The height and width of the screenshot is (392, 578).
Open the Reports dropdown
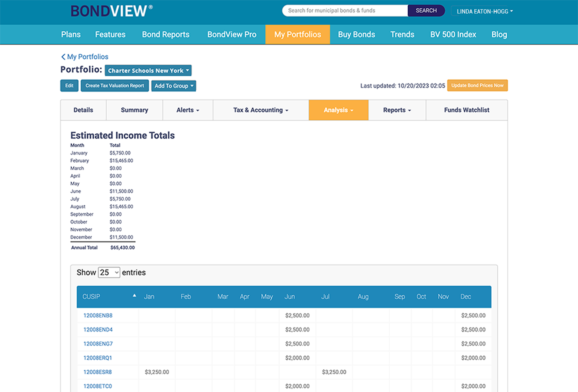coord(397,110)
